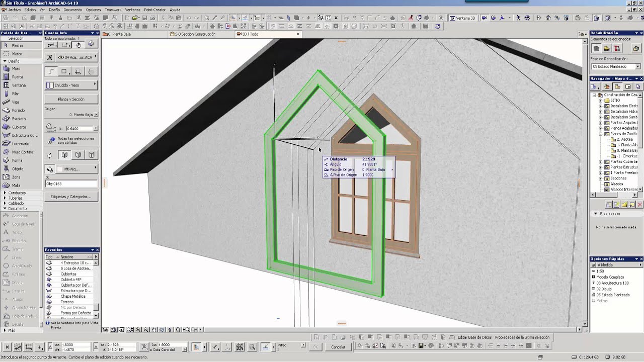Select the Muro Cortina tool
644x362 pixels.
tap(21, 152)
